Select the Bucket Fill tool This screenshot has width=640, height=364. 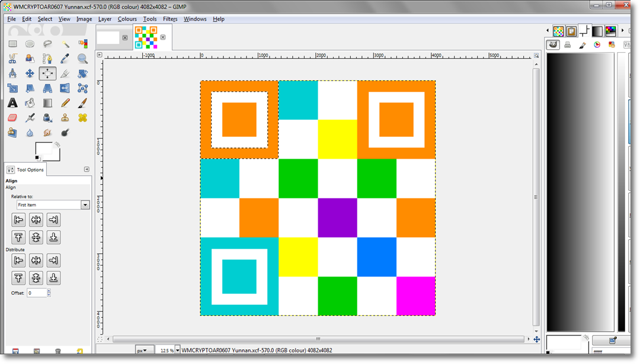tap(30, 103)
